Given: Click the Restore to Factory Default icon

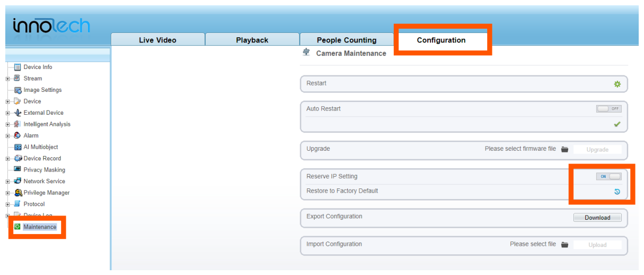Looking at the screenshot, I should [x=617, y=192].
